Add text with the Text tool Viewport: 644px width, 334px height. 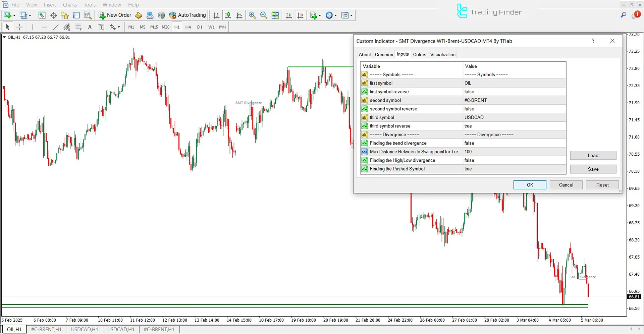pyautogui.click(x=90, y=27)
